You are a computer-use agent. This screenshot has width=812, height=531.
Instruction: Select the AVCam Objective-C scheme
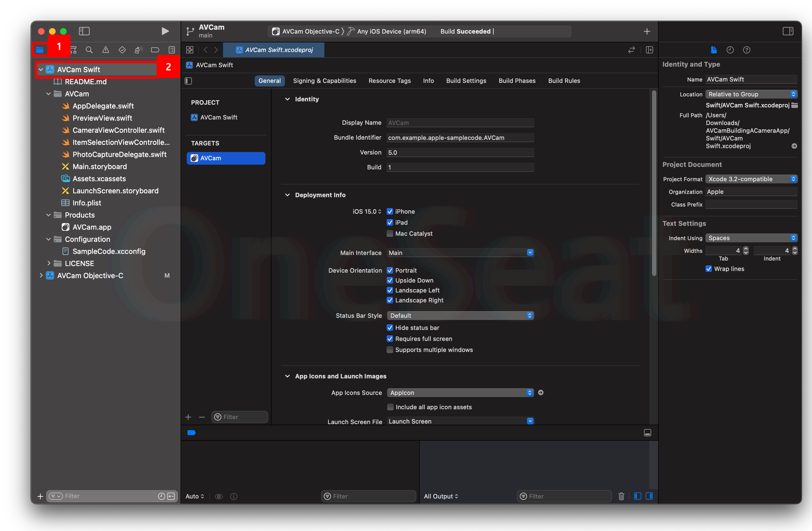pos(306,31)
